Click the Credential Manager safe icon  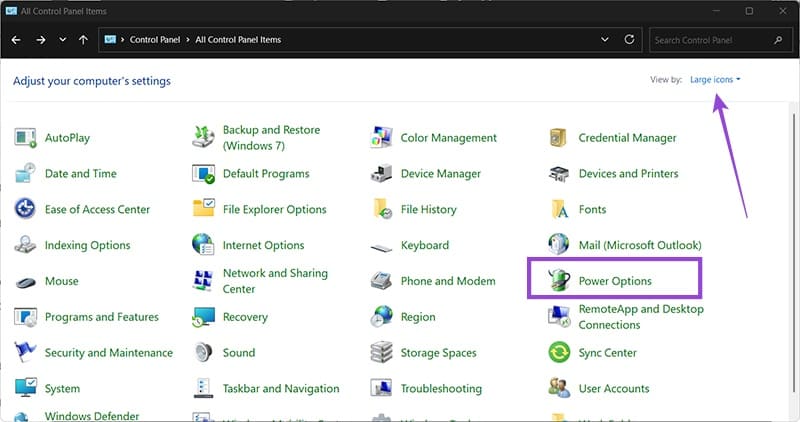click(x=558, y=138)
